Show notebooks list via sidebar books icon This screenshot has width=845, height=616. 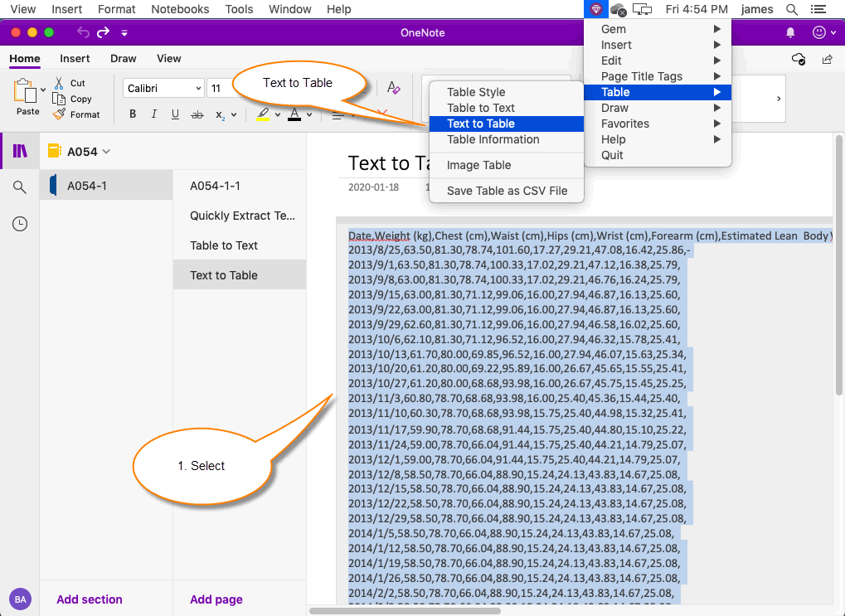pos(20,151)
